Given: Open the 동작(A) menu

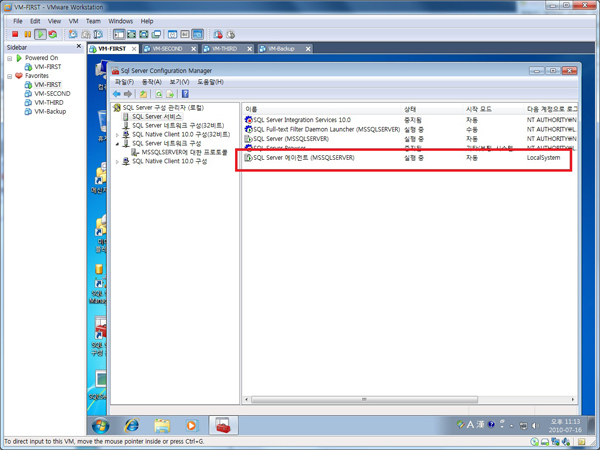Looking at the screenshot, I should (x=152, y=82).
